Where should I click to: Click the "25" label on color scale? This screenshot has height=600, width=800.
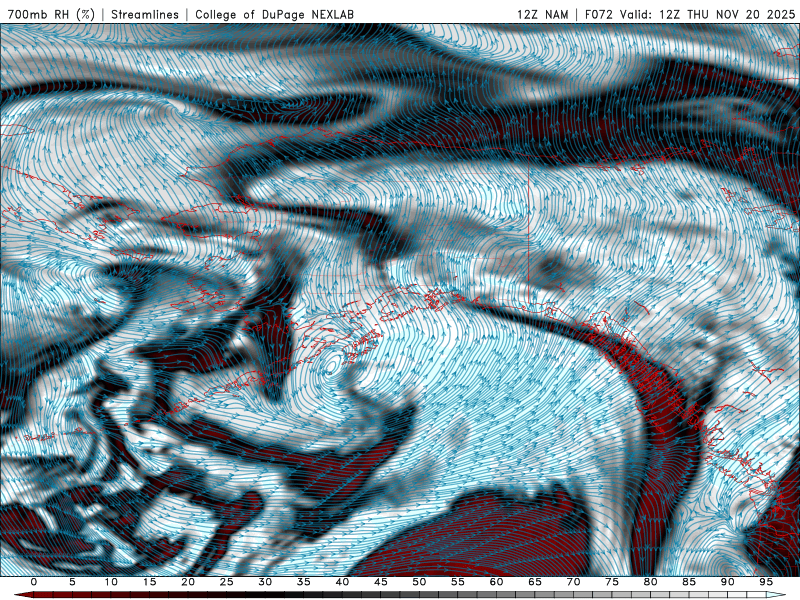(x=227, y=582)
